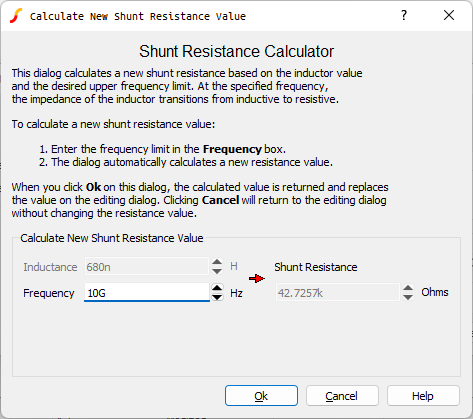The height and width of the screenshot is (419, 473).
Task: Click the Frequency label
Action: click(x=49, y=293)
